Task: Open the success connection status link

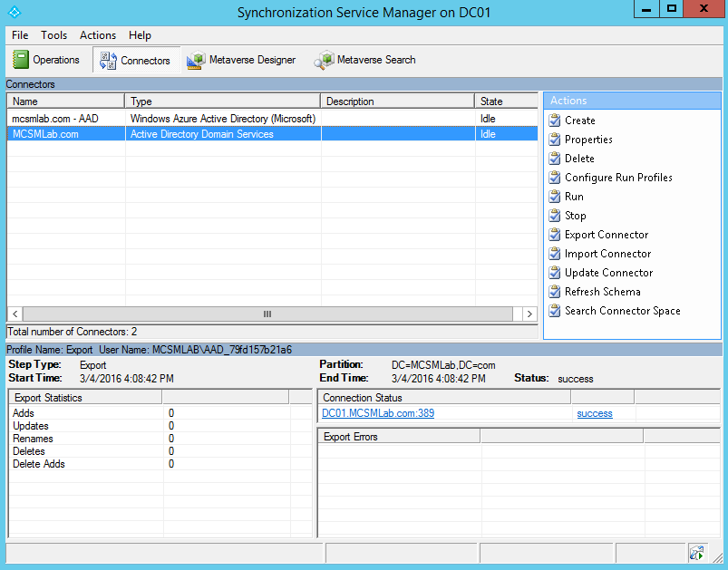Action: click(x=595, y=413)
